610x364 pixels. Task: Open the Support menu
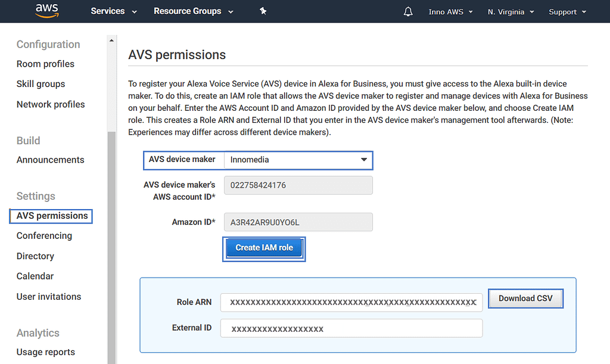(567, 12)
